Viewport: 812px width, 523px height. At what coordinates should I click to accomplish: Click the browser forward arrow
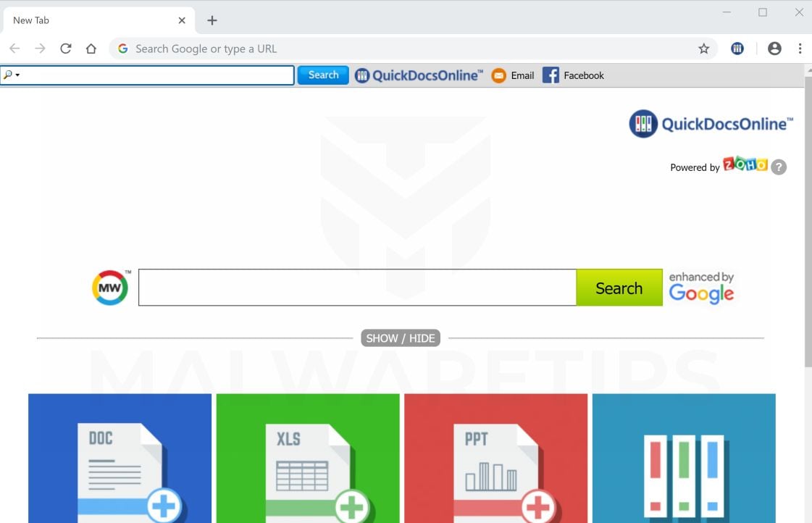(40, 49)
